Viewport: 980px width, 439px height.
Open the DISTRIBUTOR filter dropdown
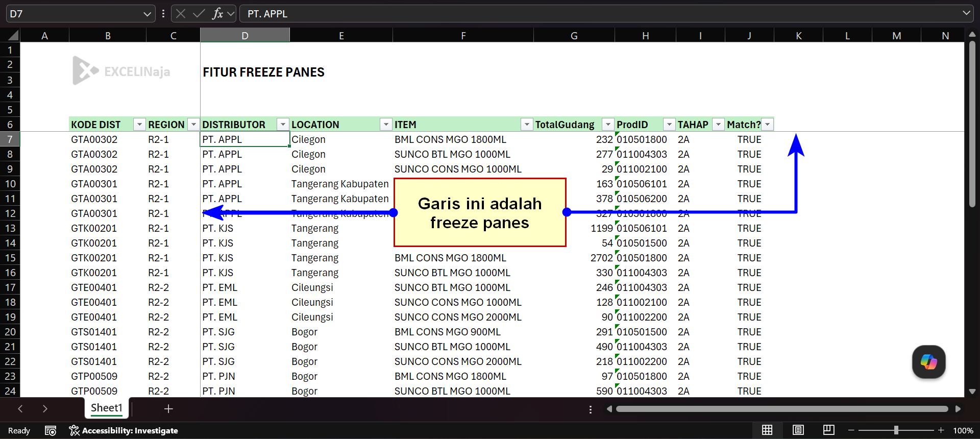283,125
